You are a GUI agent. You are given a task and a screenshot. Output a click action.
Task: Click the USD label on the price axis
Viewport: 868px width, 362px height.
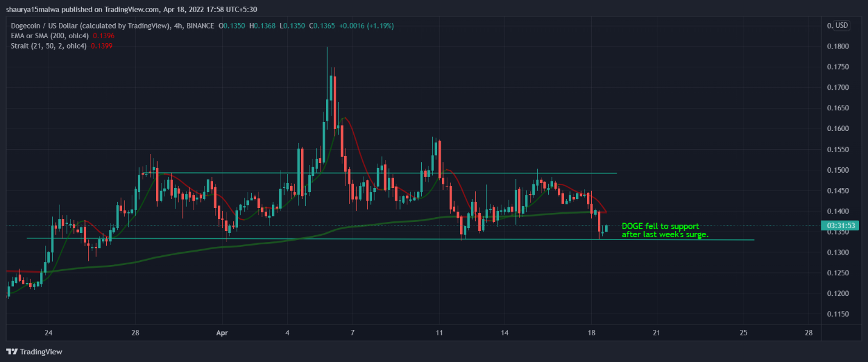coord(843,25)
